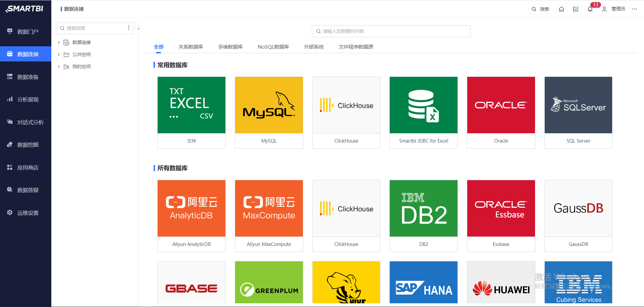644x307 pixels.
Task: Click the SMARTBI logo
Action: pyautogui.click(x=24, y=9)
